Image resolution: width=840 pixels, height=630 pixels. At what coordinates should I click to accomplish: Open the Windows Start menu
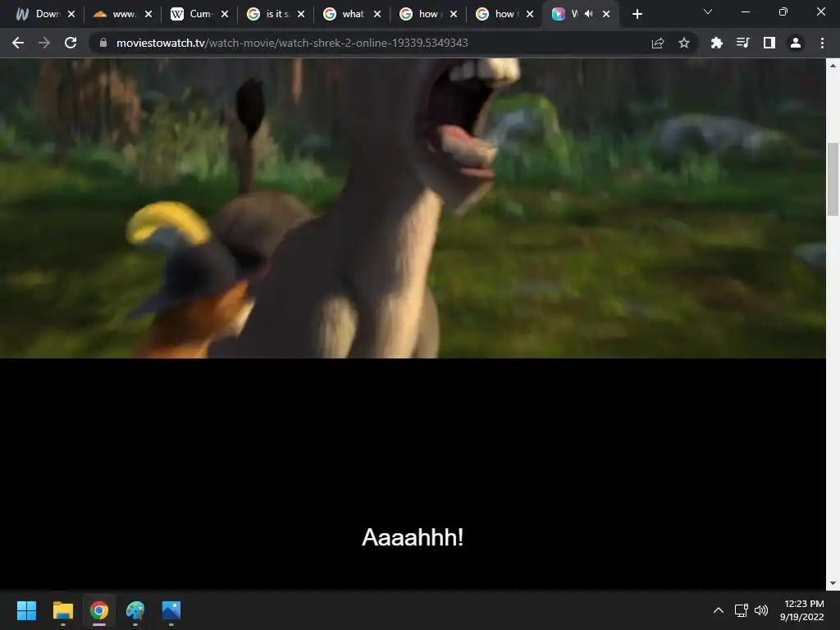26,610
